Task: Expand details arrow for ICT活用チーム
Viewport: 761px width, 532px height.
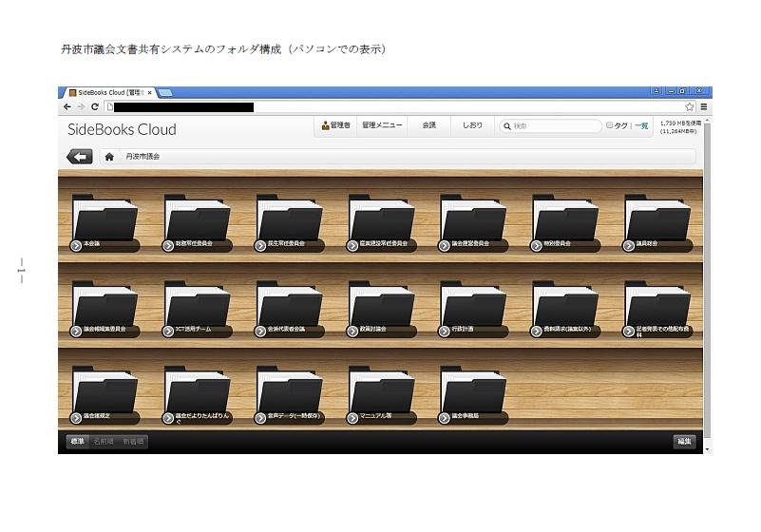Action: tap(168, 331)
